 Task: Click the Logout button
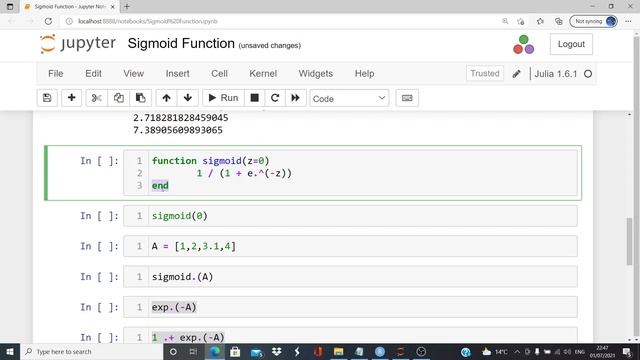click(x=571, y=44)
